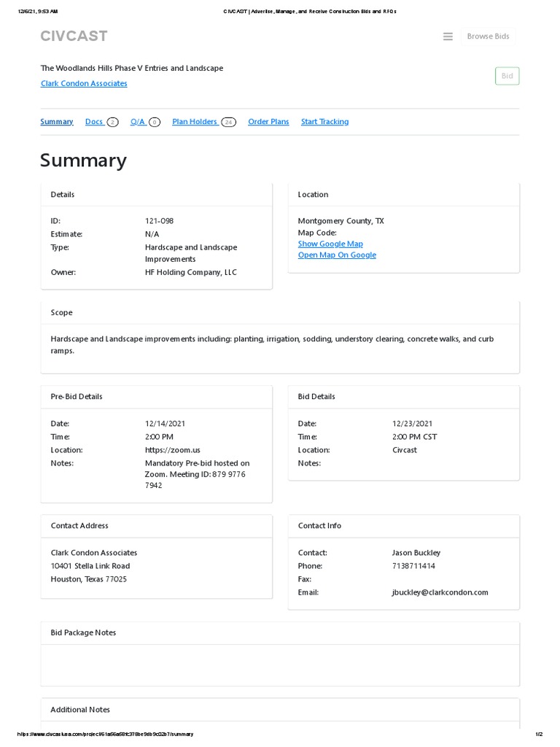560x747 pixels.
Task: Select the phone number 7138711414
Action: 413,566
